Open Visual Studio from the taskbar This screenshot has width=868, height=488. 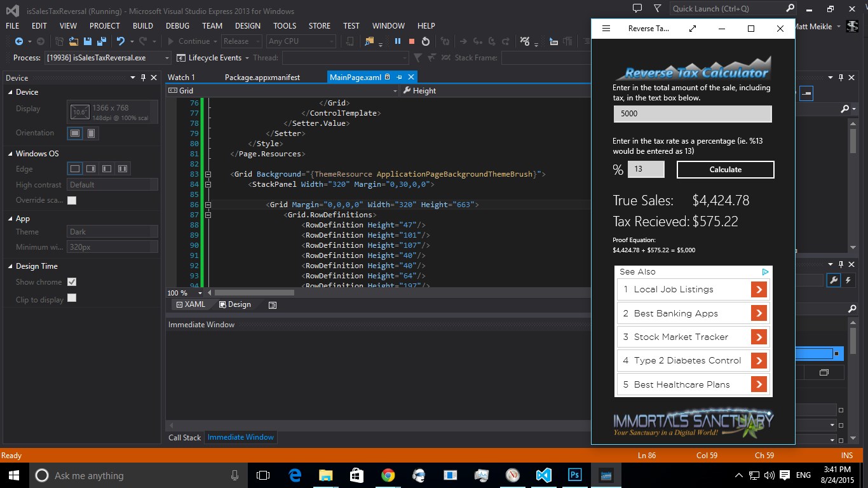(543, 475)
